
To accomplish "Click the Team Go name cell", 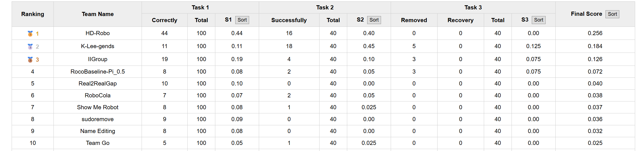I will coord(98,143).
